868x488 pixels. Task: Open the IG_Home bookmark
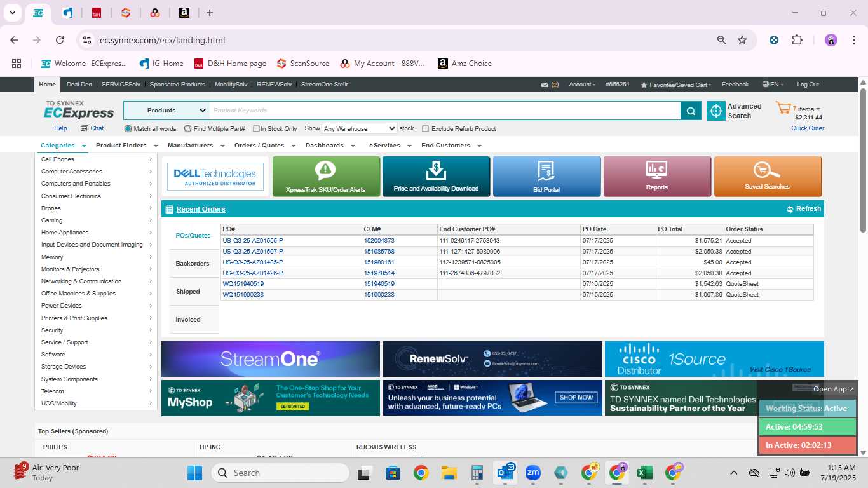click(161, 64)
